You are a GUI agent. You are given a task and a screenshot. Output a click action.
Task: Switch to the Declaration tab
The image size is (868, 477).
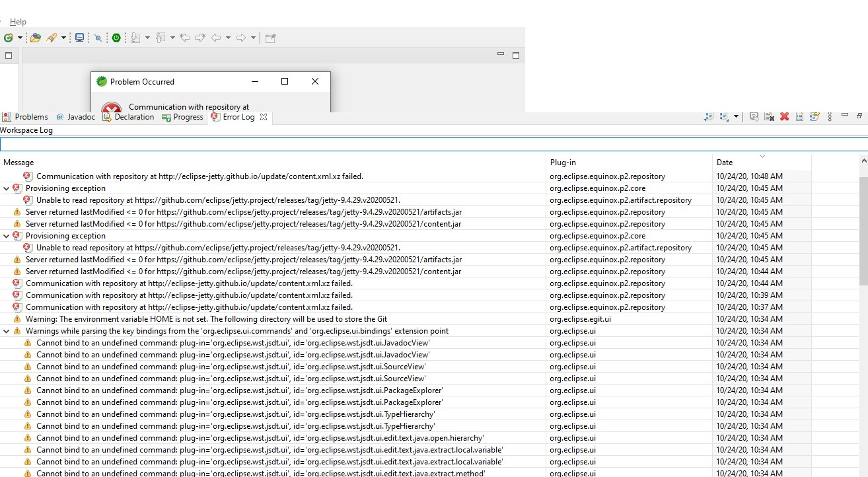click(128, 117)
